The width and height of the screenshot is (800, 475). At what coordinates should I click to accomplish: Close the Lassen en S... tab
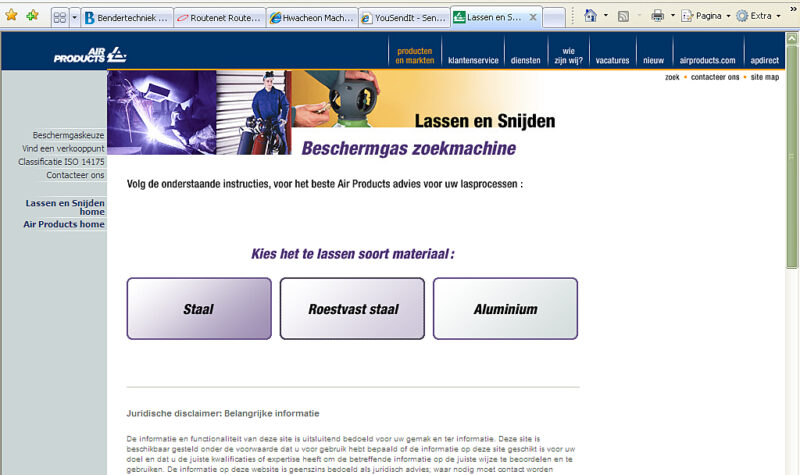(x=533, y=17)
